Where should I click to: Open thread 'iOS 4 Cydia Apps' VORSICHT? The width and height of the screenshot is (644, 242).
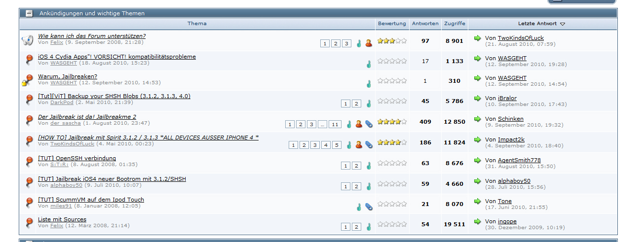(x=117, y=57)
